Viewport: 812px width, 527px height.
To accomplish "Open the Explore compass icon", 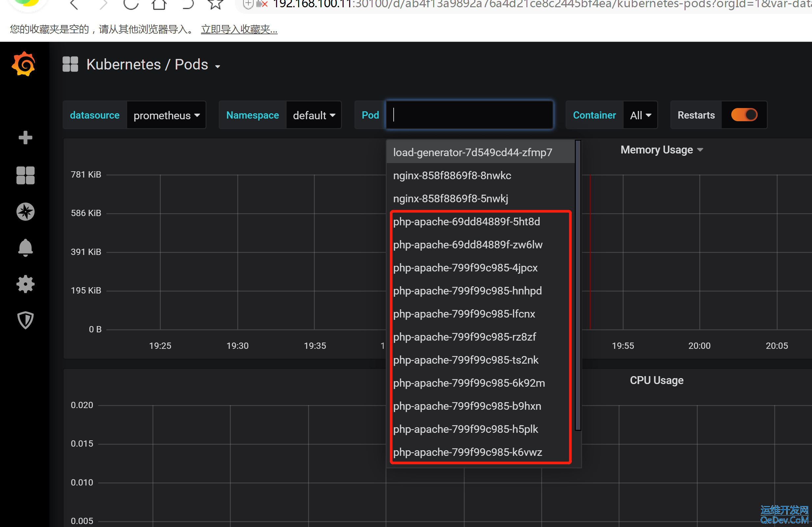I will tap(25, 211).
